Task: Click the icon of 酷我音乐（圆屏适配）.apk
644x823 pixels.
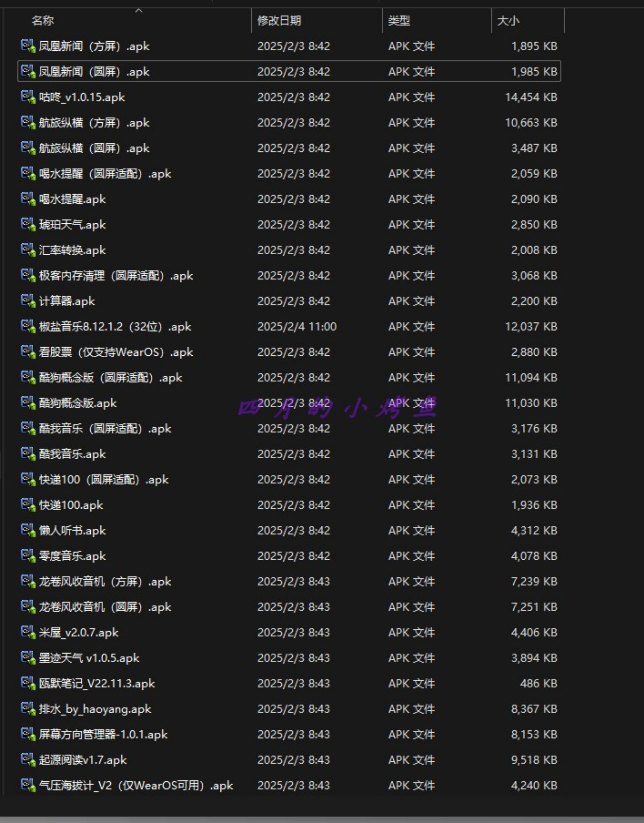Action: [x=28, y=428]
